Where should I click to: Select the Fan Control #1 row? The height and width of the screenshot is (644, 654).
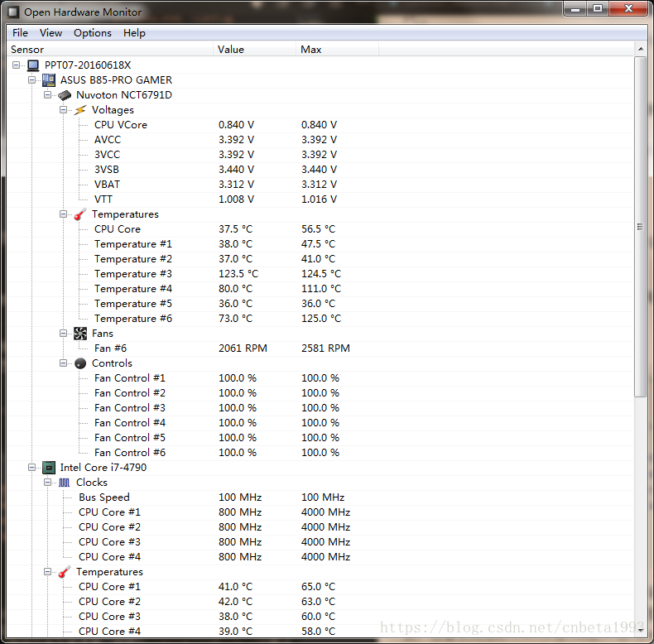tap(320, 378)
